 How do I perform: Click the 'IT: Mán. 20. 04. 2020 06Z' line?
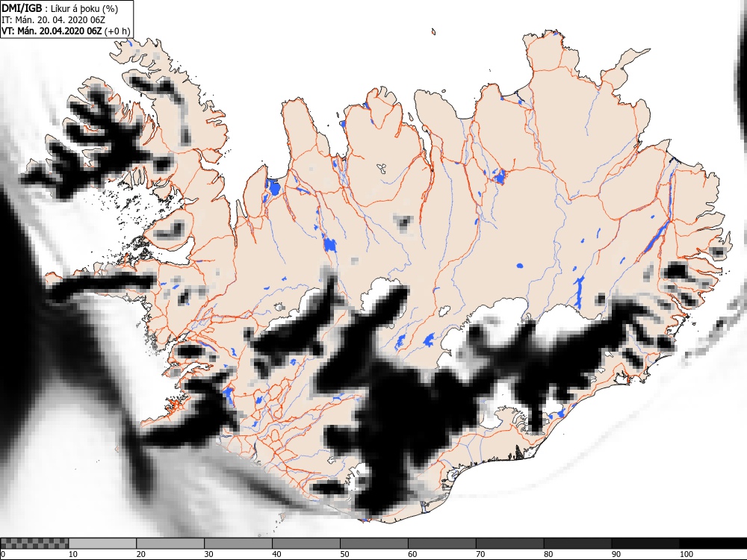tap(53, 19)
